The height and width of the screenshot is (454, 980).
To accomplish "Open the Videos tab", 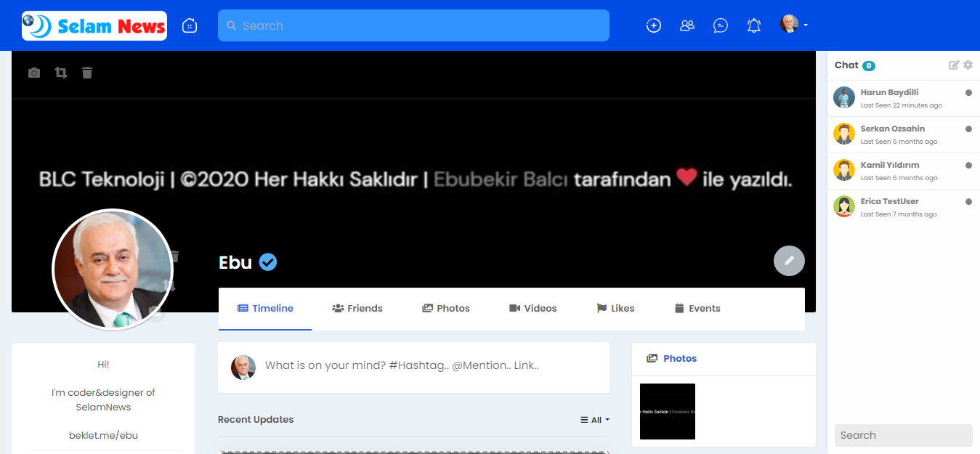I will coord(532,309).
